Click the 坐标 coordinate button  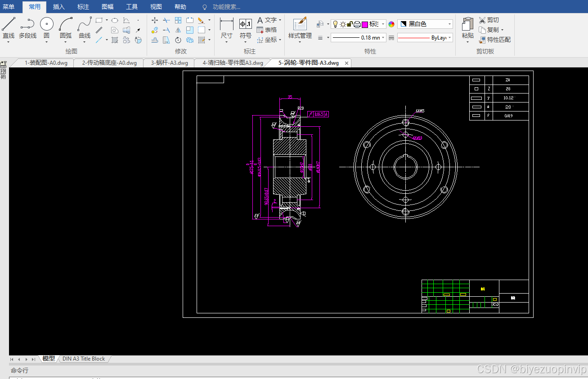pyautogui.click(x=269, y=40)
